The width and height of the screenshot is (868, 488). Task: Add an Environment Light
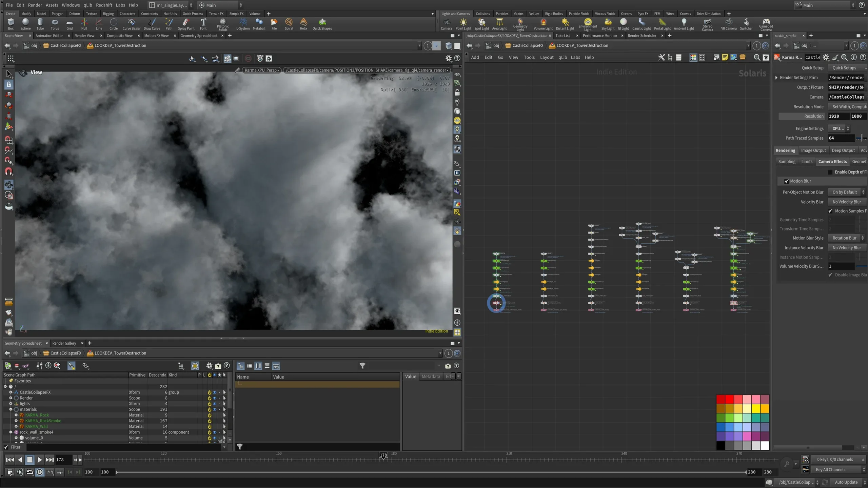coord(588,24)
